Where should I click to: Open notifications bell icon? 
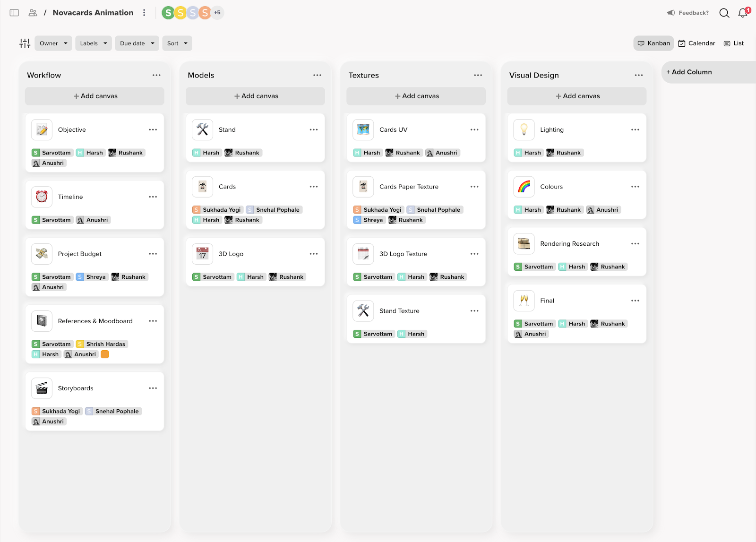[743, 13]
